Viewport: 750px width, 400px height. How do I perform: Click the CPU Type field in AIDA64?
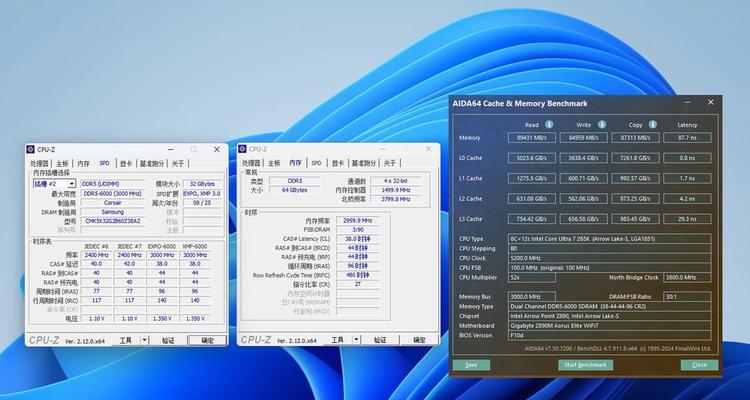pyautogui.click(x=609, y=239)
